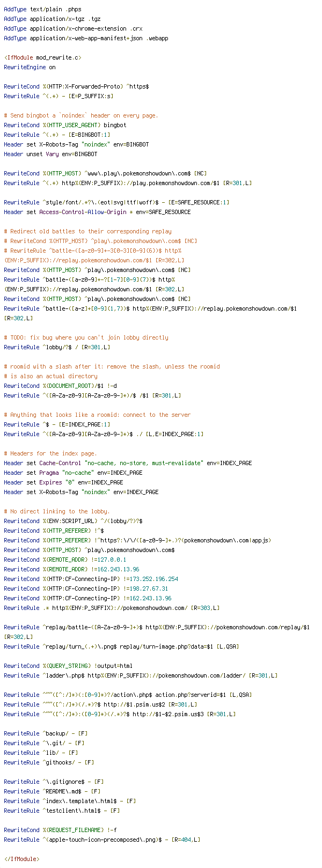Viewport: 322px width, 868px height.
Task: Click the 'apple-touch-icon-precomposed' rule line
Action: [102, 840]
